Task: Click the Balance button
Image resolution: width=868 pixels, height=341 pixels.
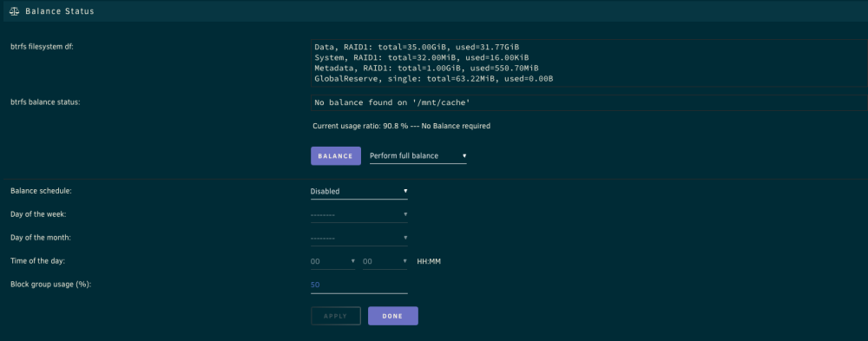Action: click(335, 156)
